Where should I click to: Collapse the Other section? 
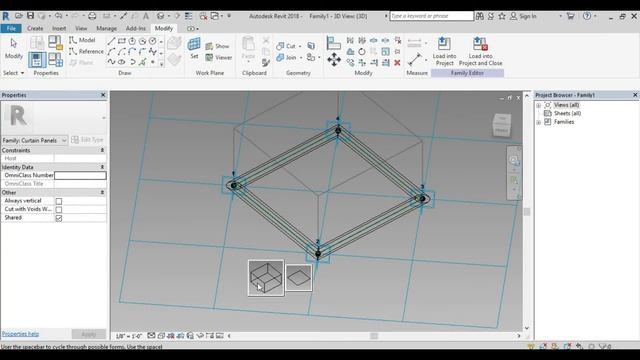pyautogui.click(x=102, y=193)
